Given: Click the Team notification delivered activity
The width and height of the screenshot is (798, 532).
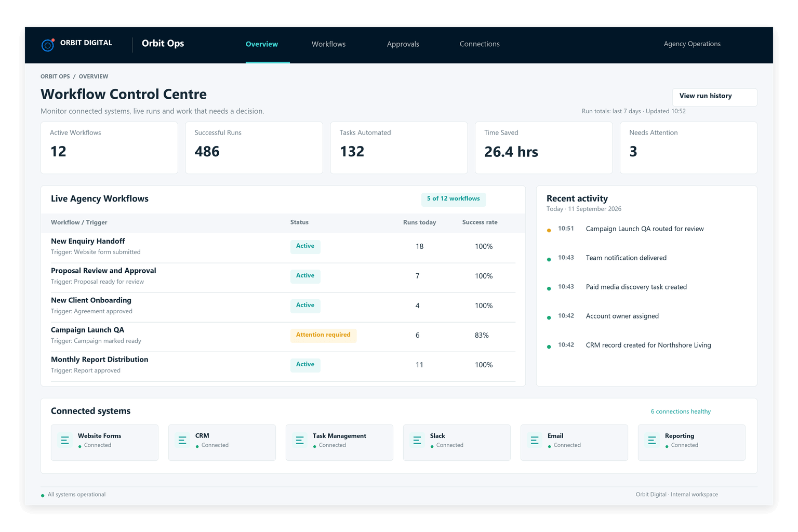Looking at the screenshot, I should pos(626,258).
